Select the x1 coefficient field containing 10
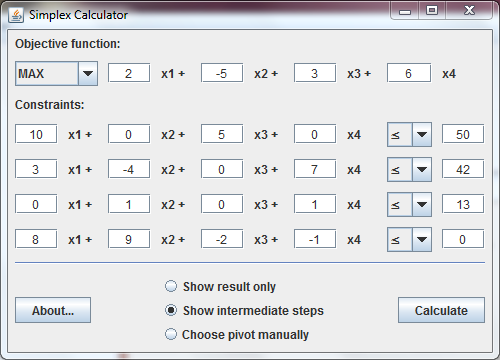Viewport: 500px width, 360px height. (36, 134)
